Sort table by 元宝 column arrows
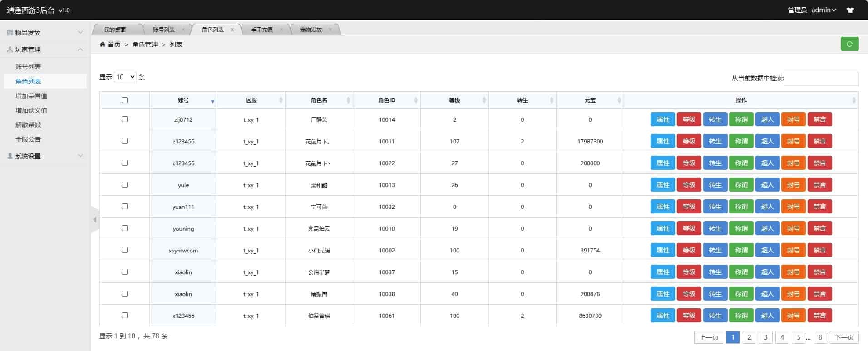 click(x=619, y=100)
